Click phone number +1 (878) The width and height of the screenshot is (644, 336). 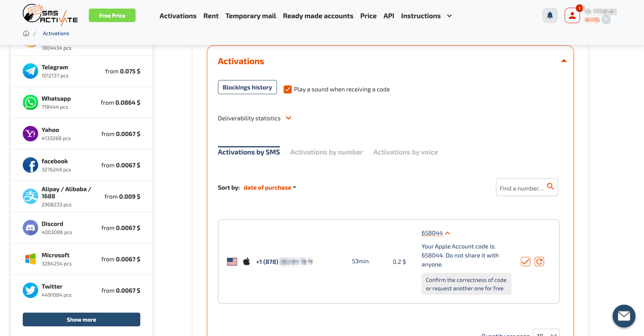284,262
